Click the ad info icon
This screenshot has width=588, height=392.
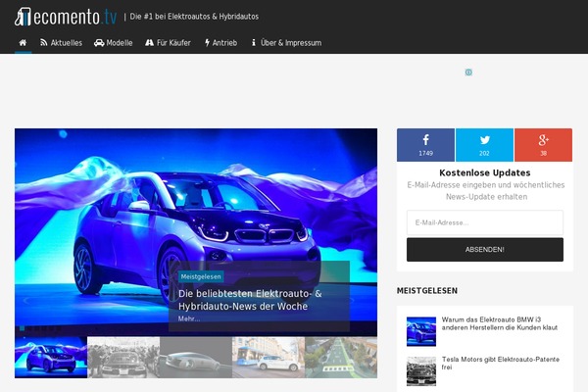click(x=468, y=72)
